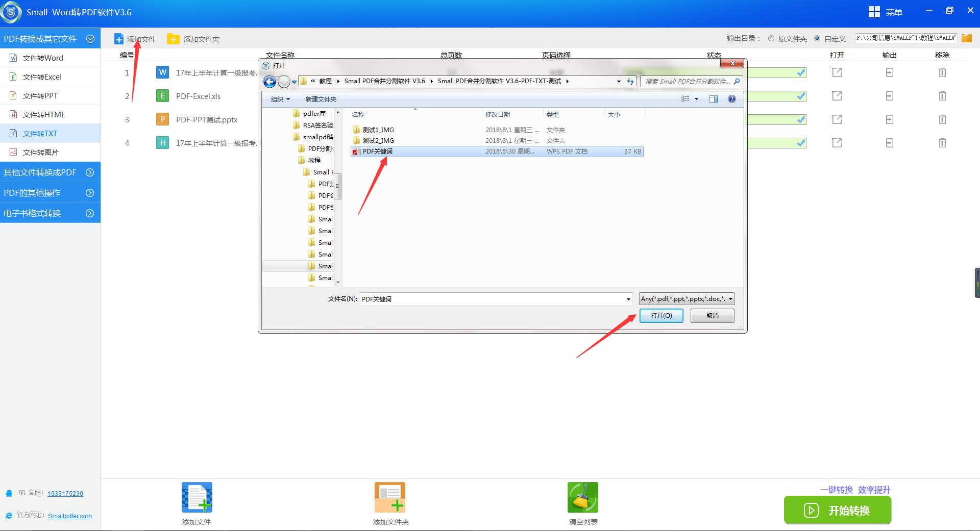Select the 测试1_IMG folder in the list
980x531 pixels.
[378, 130]
